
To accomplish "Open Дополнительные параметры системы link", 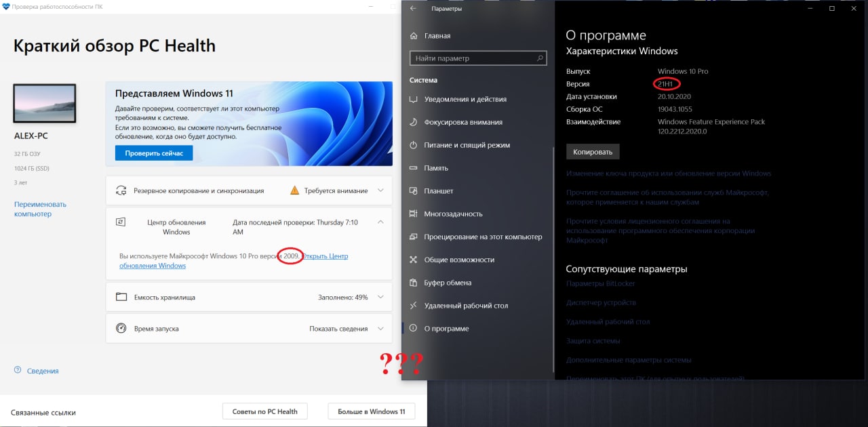I will (629, 359).
